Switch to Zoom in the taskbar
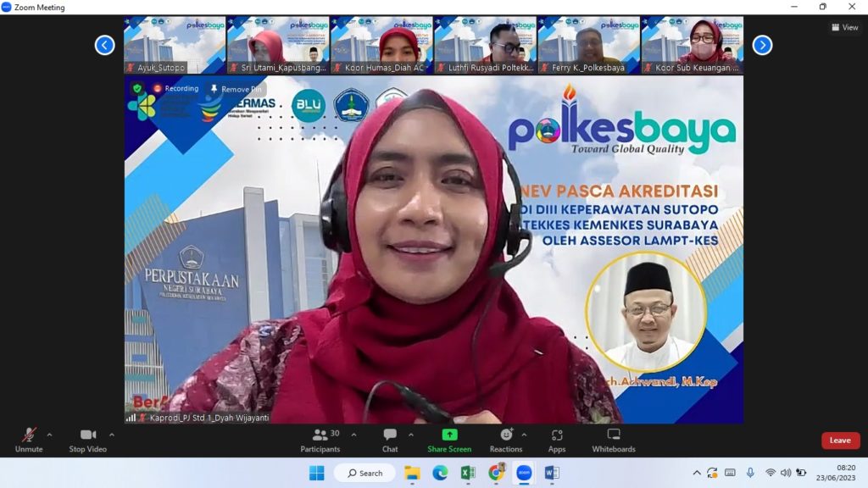Screen dimensions: 868x488 click(x=524, y=473)
